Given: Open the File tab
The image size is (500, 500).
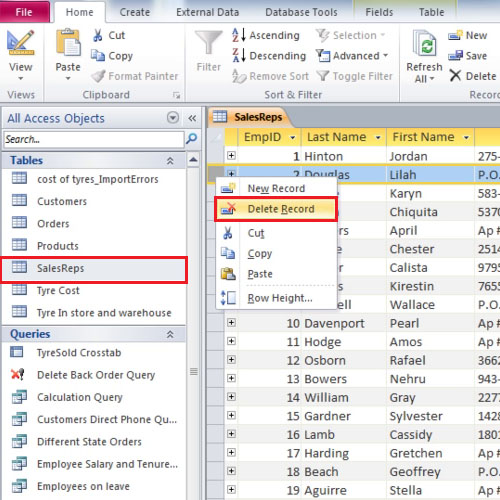Looking at the screenshot, I should 24,12.
